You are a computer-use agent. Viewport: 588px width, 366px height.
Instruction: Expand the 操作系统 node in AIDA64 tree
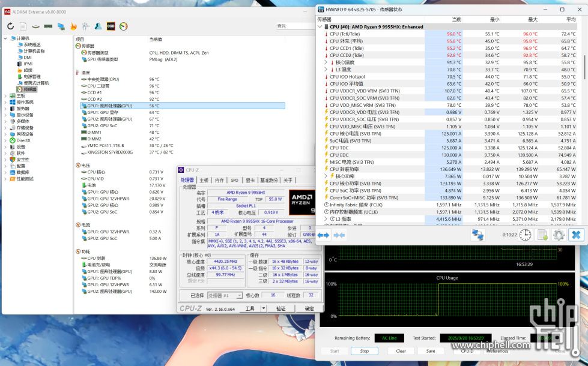[5, 102]
